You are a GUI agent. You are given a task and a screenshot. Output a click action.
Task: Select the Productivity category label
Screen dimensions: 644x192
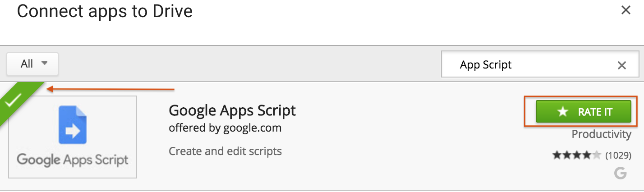(x=601, y=134)
